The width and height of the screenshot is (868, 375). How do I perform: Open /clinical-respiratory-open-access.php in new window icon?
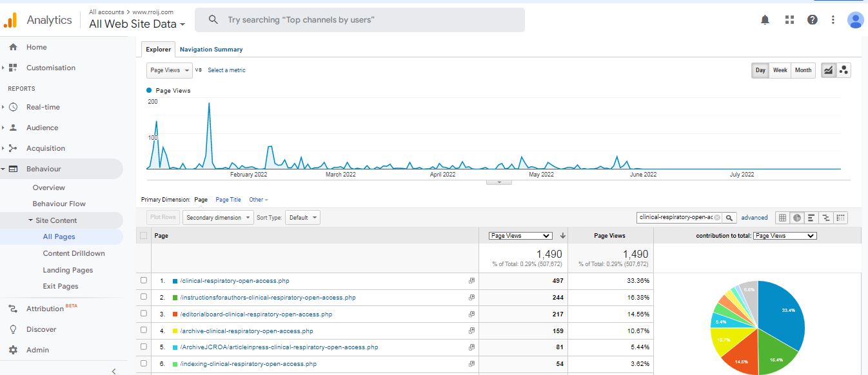coord(471,281)
